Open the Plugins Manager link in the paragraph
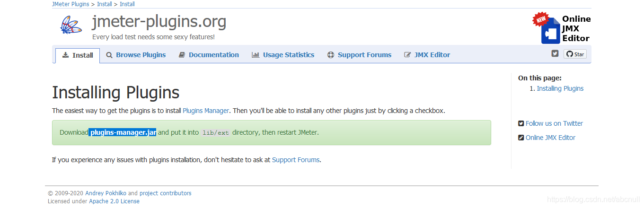644x208 pixels. (206, 111)
